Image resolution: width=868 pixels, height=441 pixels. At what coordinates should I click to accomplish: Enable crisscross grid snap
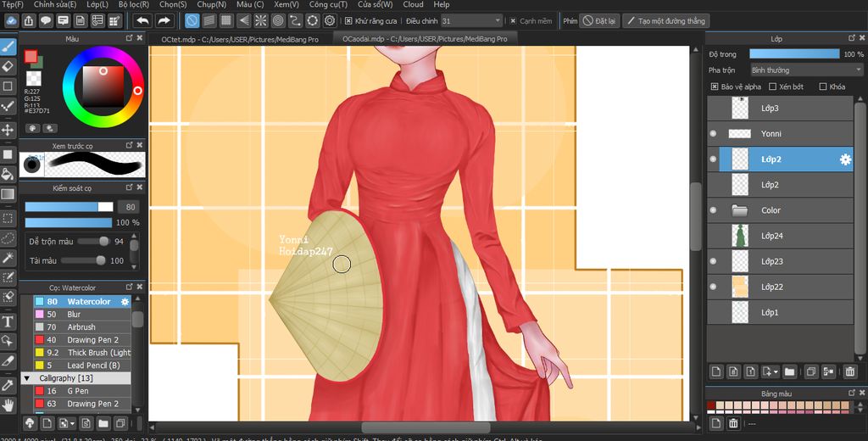tap(225, 21)
